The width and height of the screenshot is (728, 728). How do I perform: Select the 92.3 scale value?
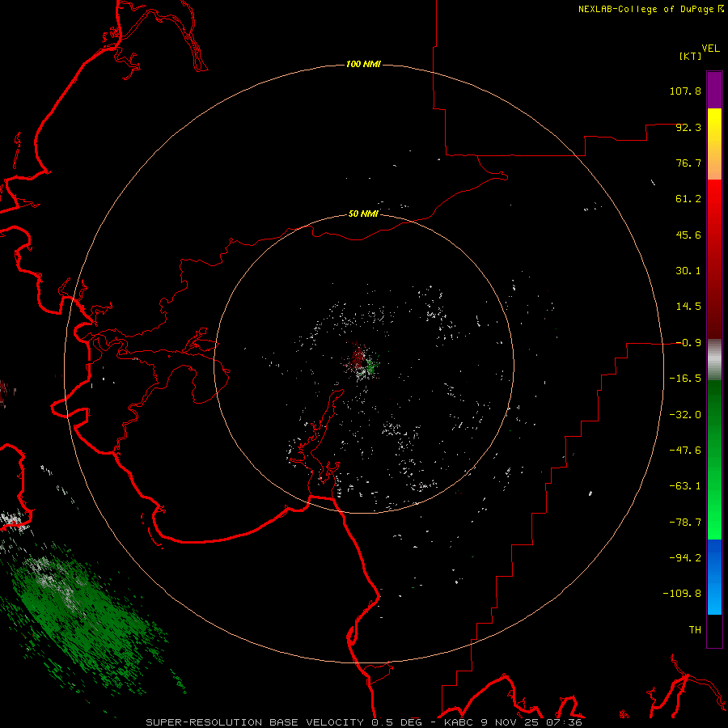(688, 127)
